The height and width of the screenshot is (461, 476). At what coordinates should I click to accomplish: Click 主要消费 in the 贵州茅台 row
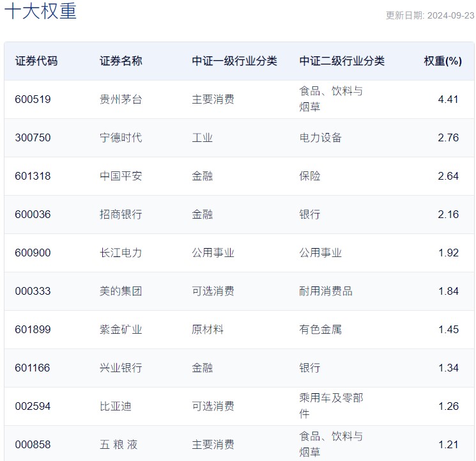click(213, 99)
